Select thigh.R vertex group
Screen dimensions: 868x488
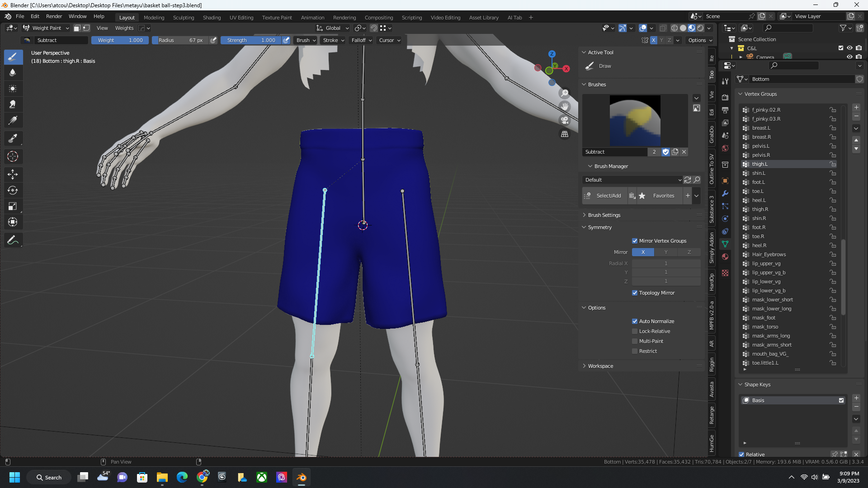pyautogui.click(x=788, y=209)
